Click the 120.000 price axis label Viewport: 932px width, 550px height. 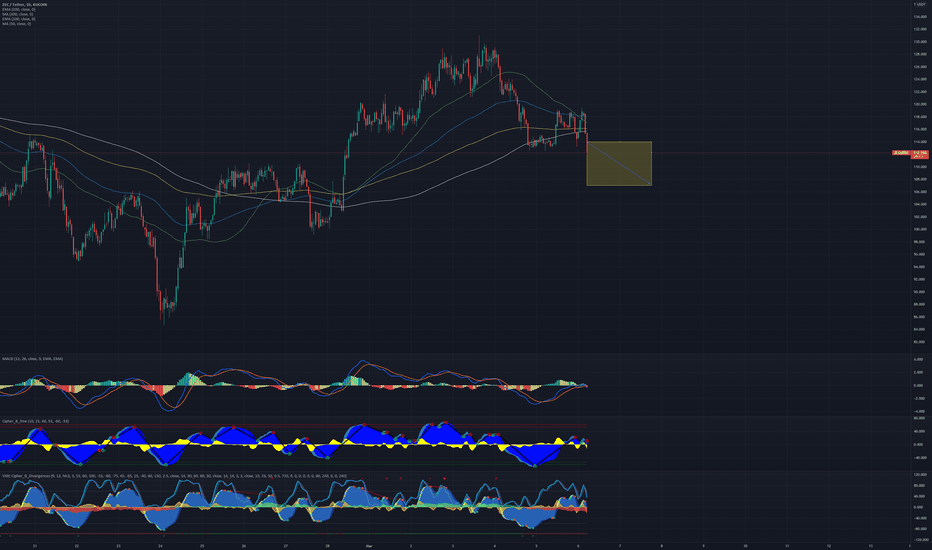920,104
